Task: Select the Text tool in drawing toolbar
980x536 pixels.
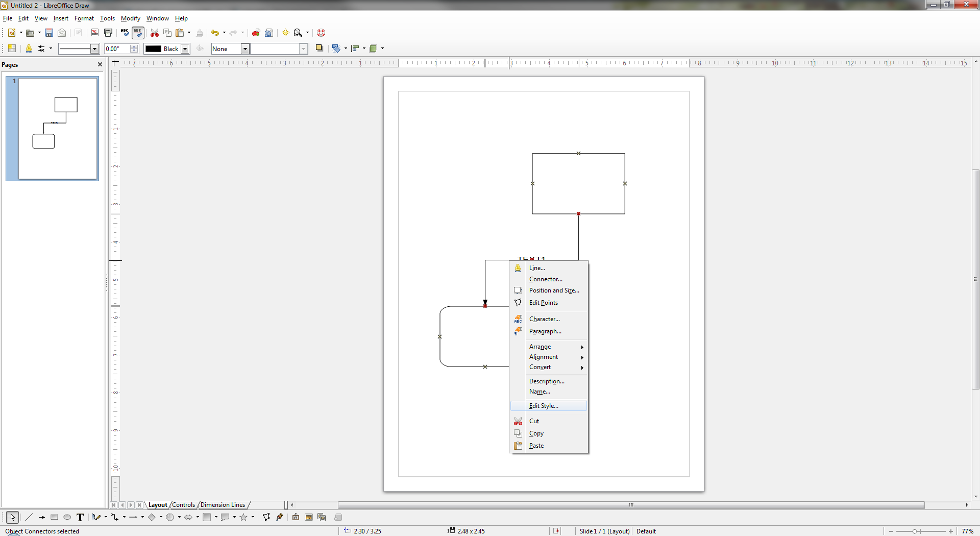Action: pyautogui.click(x=80, y=517)
